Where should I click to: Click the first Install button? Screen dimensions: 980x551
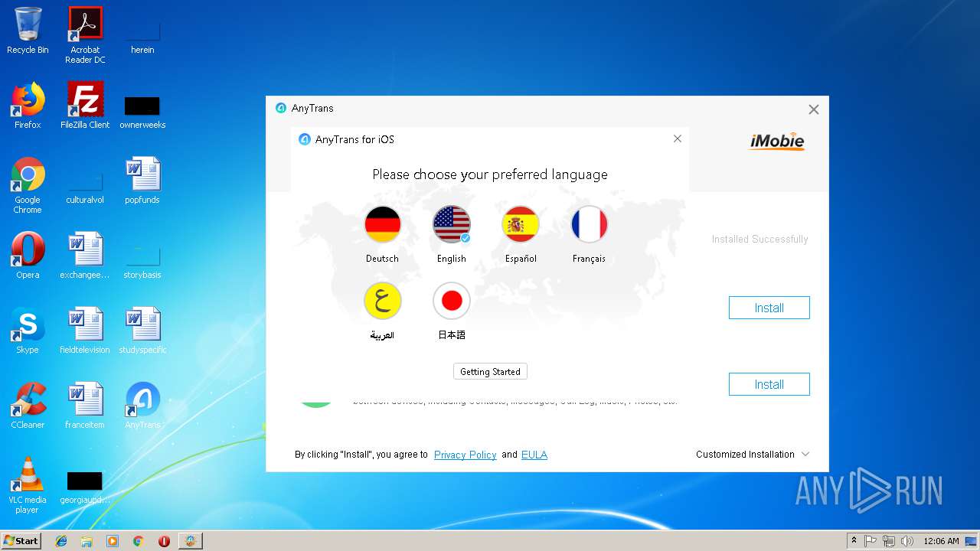tap(769, 308)
